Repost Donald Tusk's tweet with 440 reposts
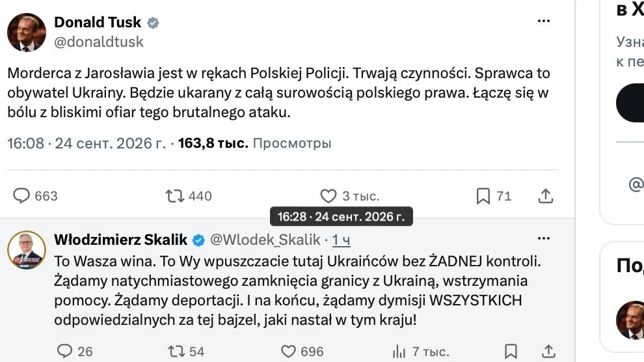644x362 pixels. coord(174,196)
